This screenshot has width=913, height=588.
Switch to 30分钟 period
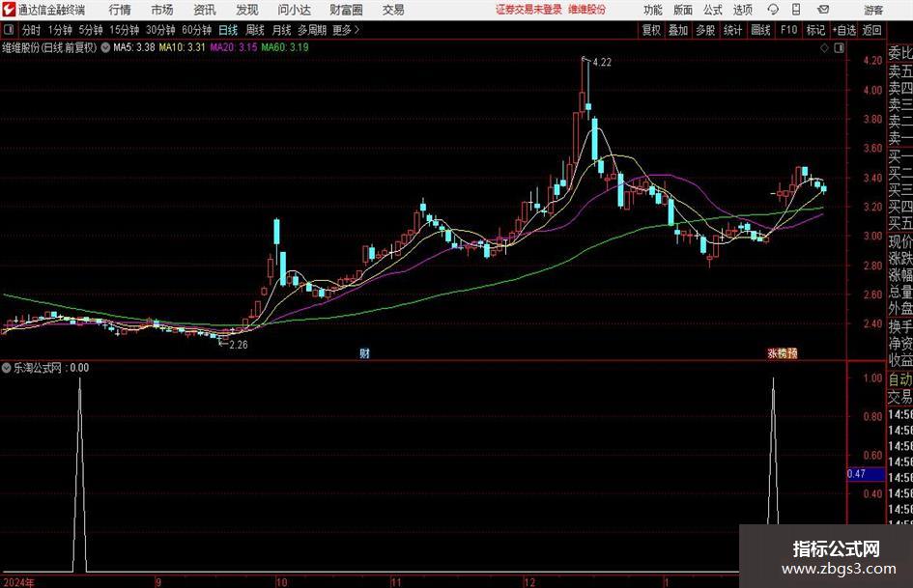[160, 30]
